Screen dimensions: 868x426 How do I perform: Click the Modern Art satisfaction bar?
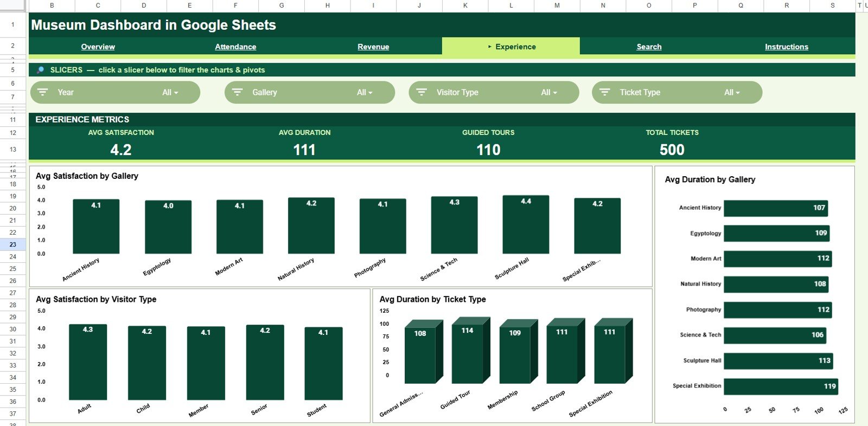click(240, 227)
